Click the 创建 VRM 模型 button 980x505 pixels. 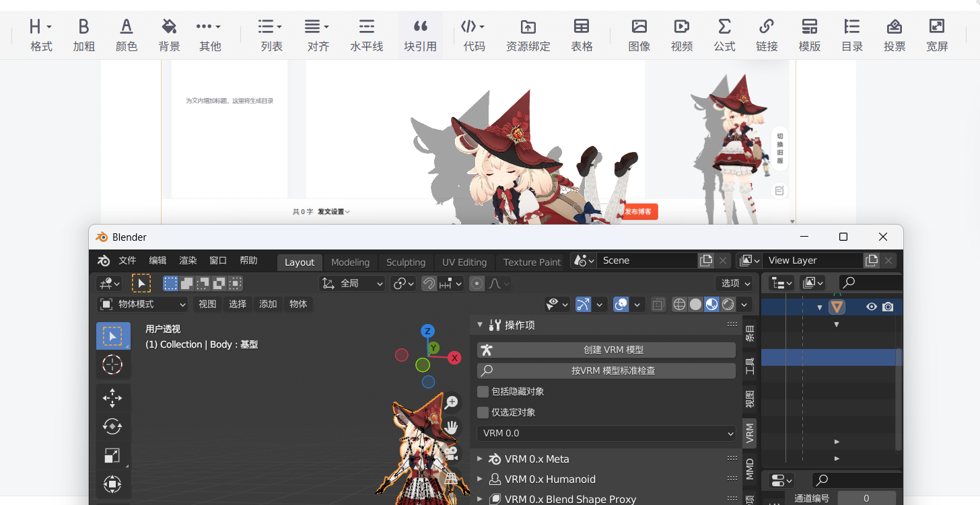point(606,350)
